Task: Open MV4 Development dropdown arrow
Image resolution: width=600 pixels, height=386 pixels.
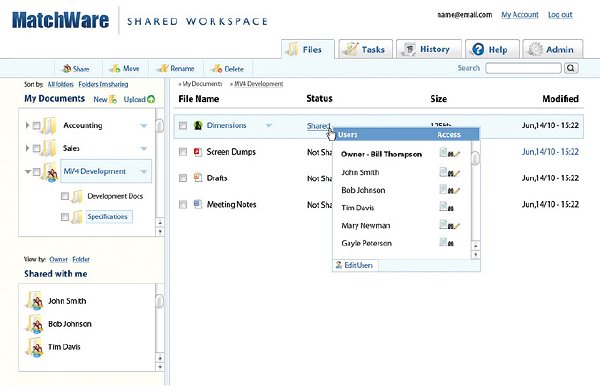Action: click(x=143, y=171)
